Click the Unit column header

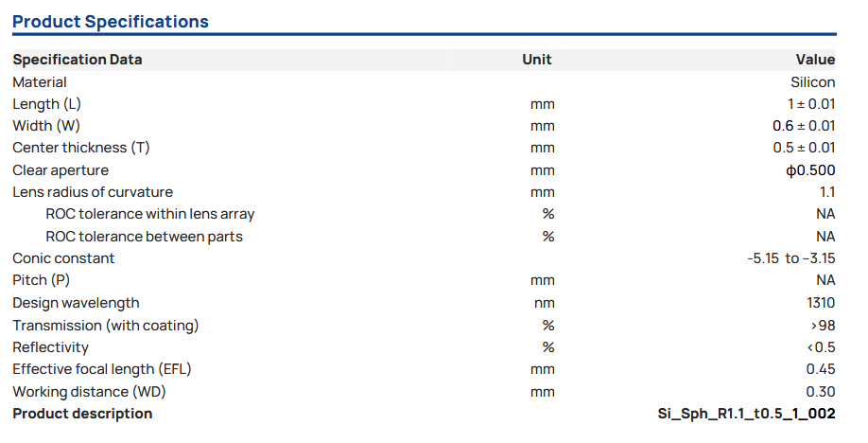pos(537,60)
